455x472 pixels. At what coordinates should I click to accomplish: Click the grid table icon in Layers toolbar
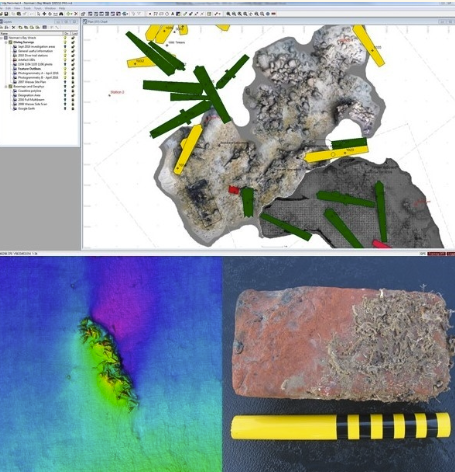pyautogui.click(x=45, y=27)
